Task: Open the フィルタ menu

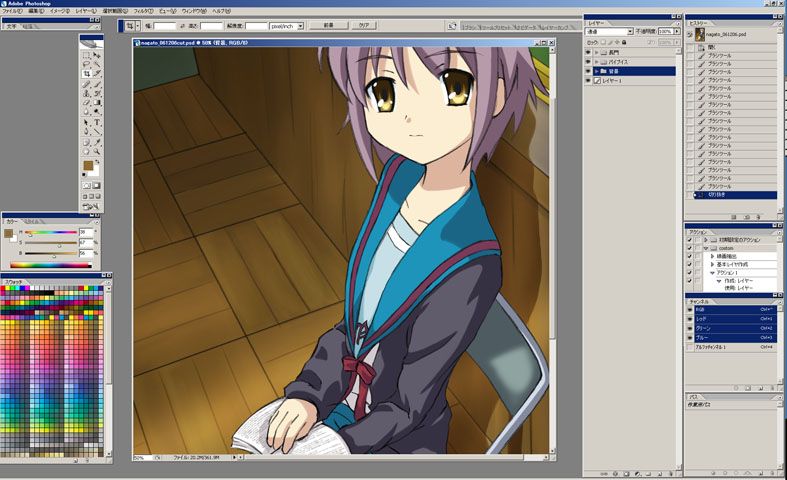Action: pos(143,11)
